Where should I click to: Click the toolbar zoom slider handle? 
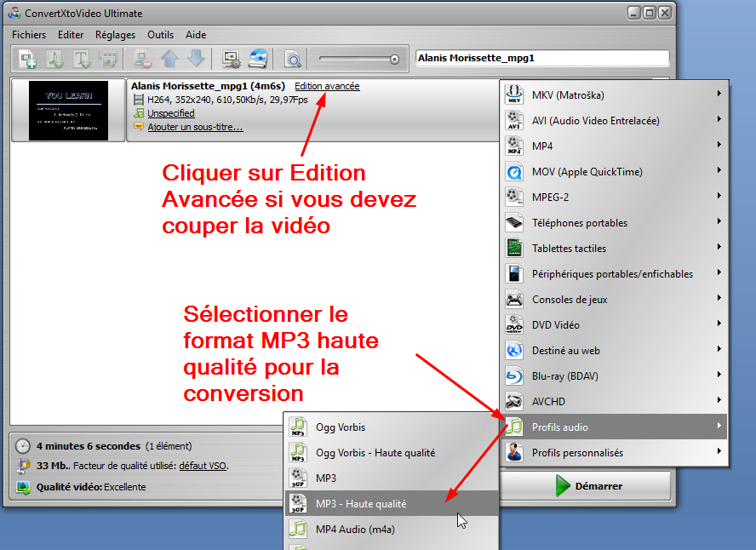(394, 60)
